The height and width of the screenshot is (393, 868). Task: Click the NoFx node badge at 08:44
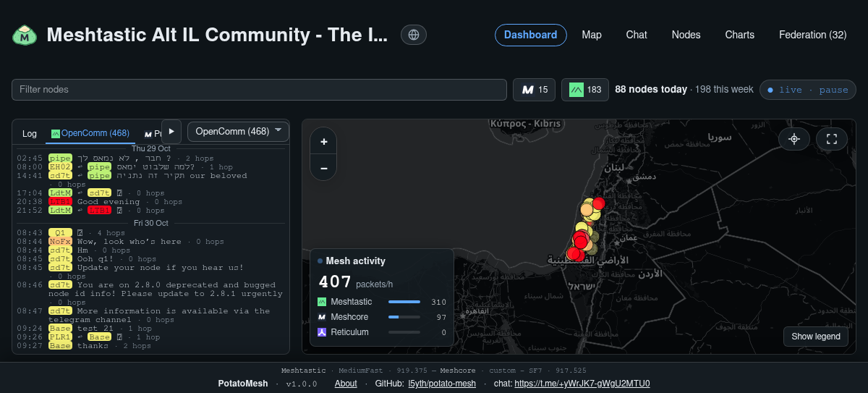pos(60,241)
